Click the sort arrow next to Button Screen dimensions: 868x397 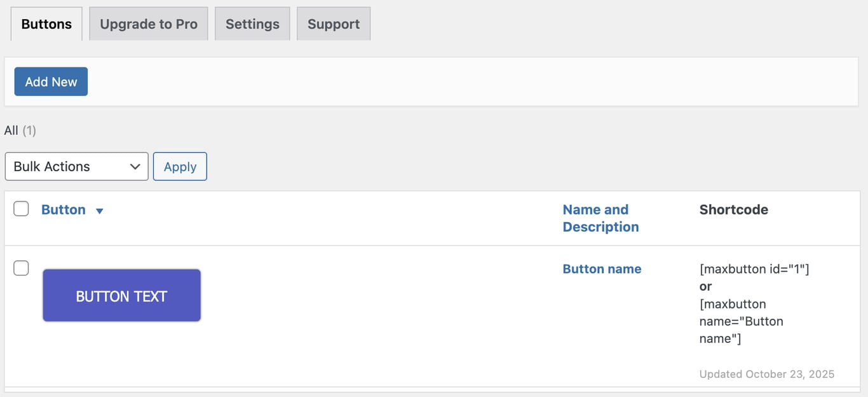pyautogui.click(x=100, y=210)
